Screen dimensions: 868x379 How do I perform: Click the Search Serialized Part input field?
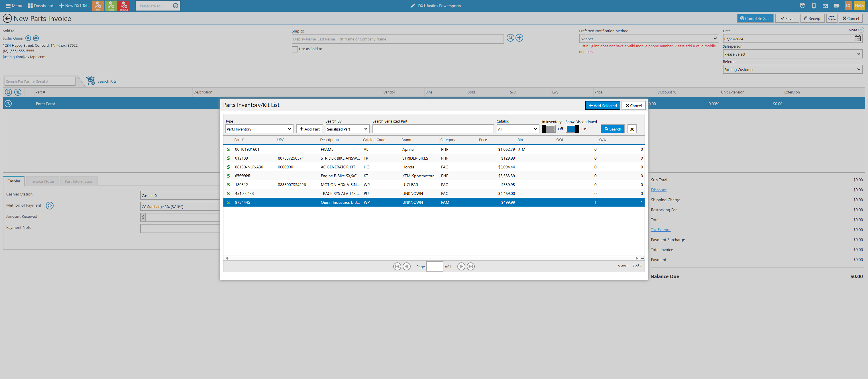(x=433, y=129)
